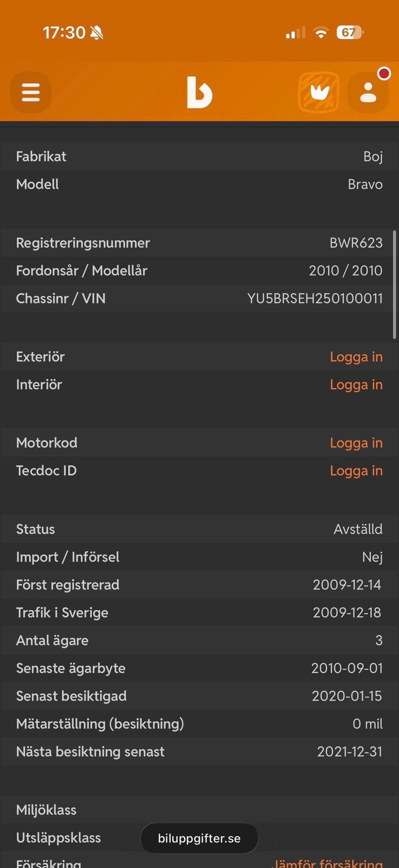This screenshot has width=399, height=868.
Task: Open the premium crown icon
Action: (319, 92)
